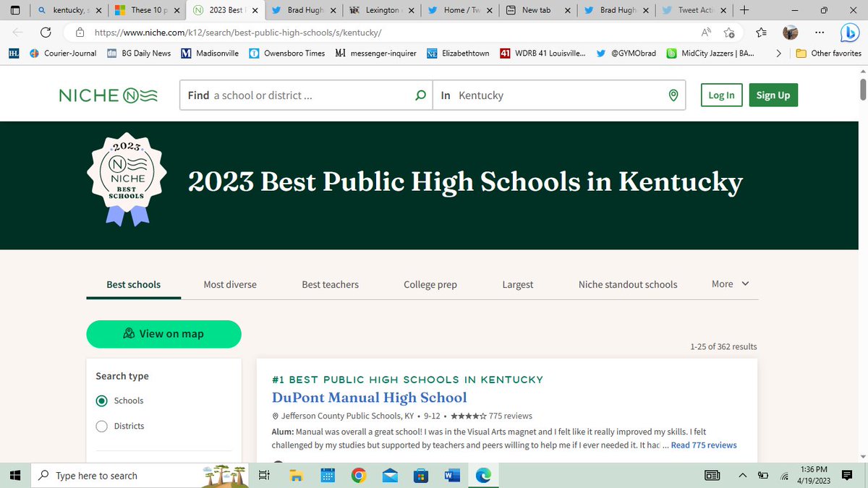Select the Schools radio button
Screen dimensions: 868x488
click(101, 401)
